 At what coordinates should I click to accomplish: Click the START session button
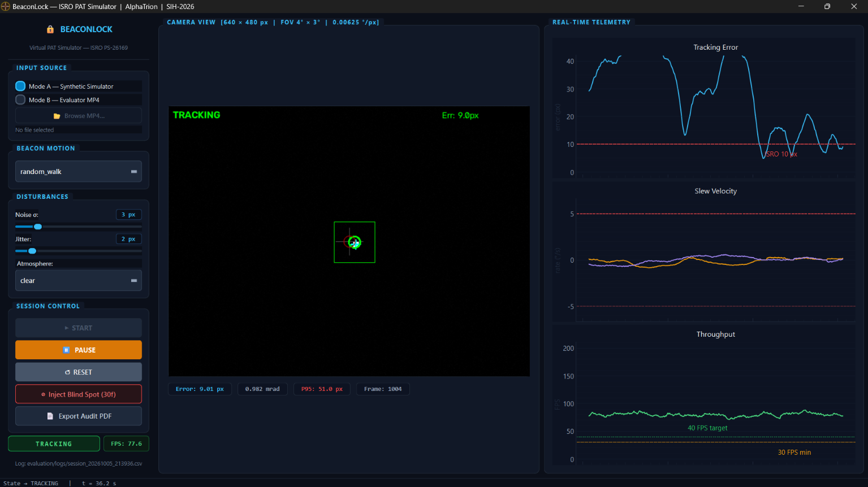[79, 328]
